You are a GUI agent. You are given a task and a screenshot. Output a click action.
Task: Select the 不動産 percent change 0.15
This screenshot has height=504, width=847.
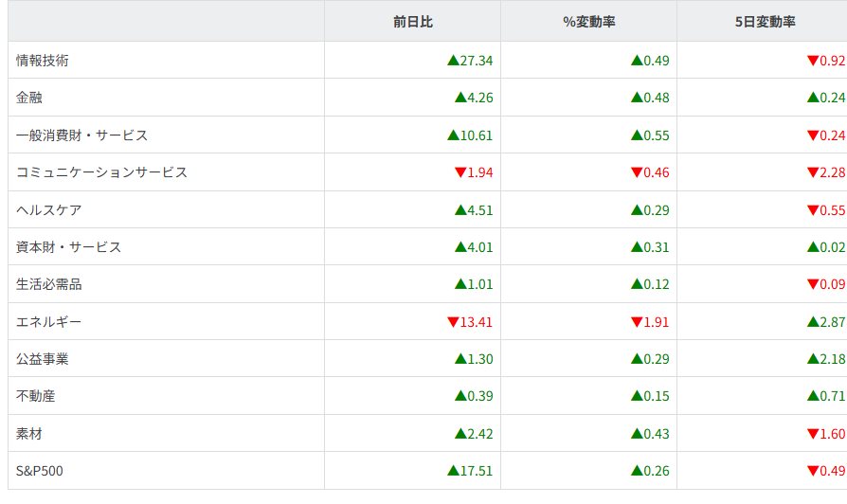(656, 396)
